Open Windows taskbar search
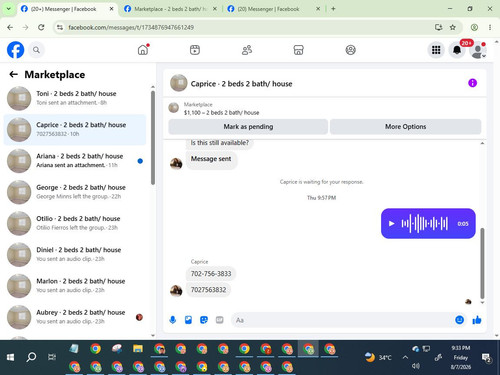This screenshot has width=500, height=375. (x=31, y=357)
